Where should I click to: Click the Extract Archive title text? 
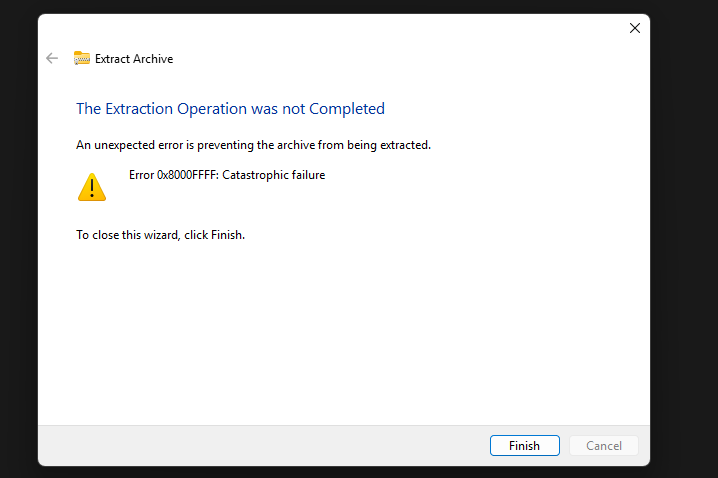(x=134, y=59)
